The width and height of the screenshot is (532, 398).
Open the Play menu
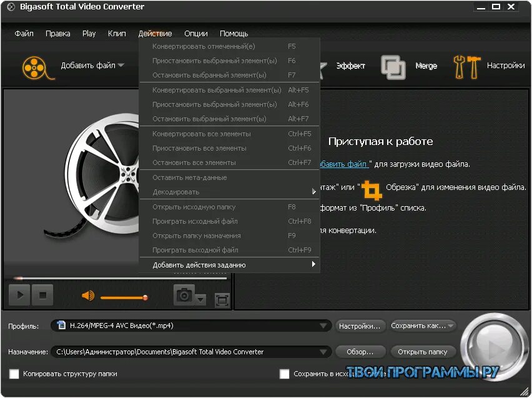(89, 34)
